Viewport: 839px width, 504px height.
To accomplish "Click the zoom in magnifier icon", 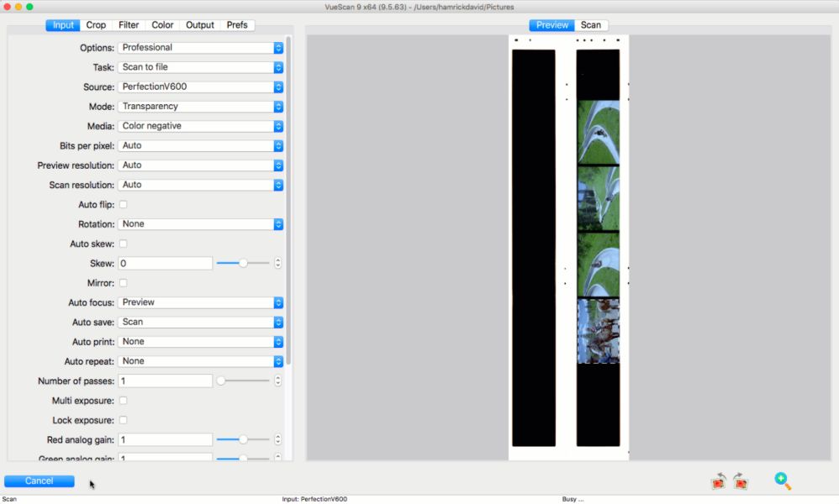I will [783, 481].
